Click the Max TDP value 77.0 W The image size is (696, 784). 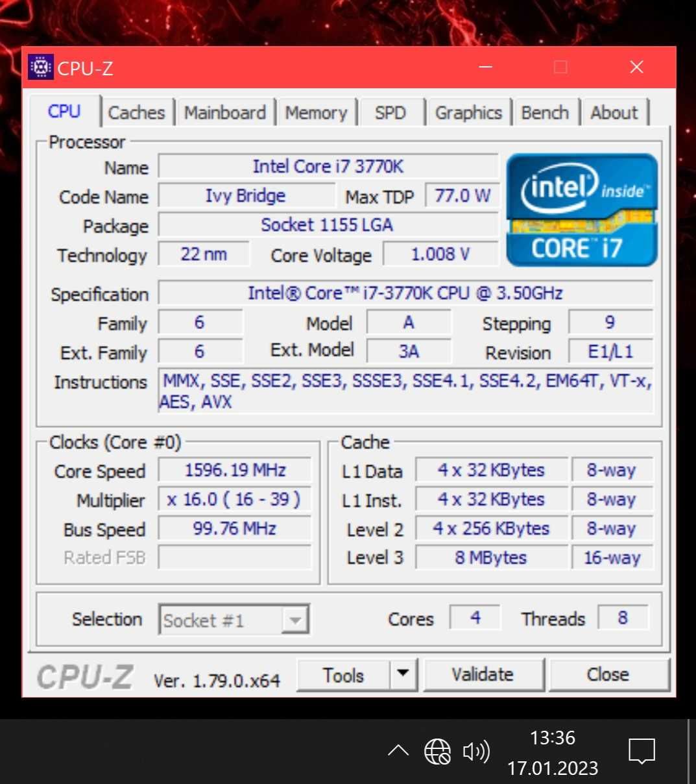click(462, 195)
